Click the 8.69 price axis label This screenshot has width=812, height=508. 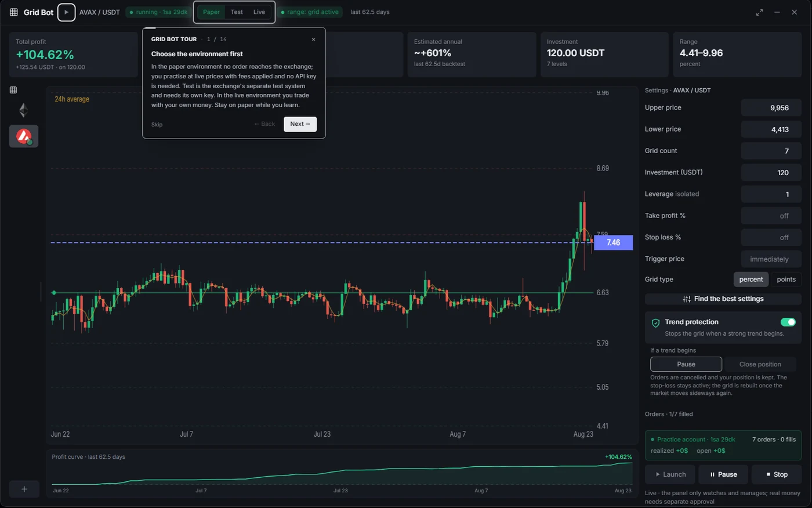click(x=603, y=168)
